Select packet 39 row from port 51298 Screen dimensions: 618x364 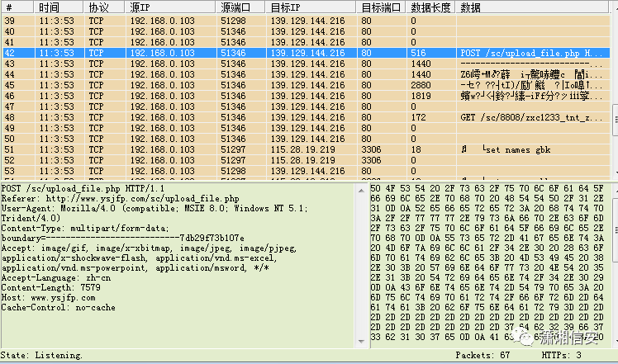pos(306,21)
